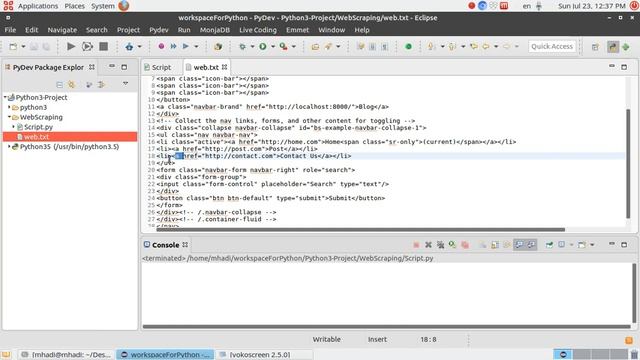Expand the python3 folder node

tap(9, 107)
